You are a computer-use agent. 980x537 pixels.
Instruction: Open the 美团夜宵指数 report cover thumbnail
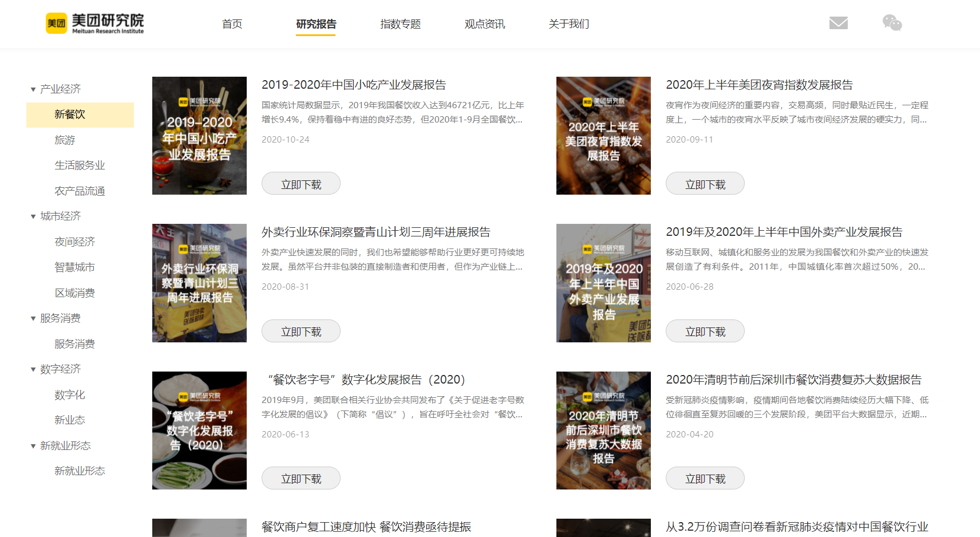(x=603, y=136)
